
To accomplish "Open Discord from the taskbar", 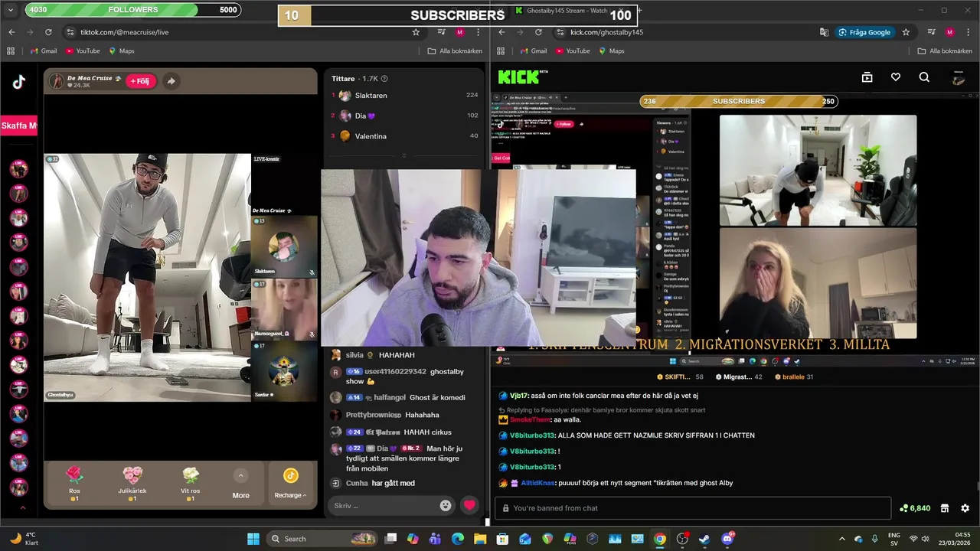I will (727, 539).
